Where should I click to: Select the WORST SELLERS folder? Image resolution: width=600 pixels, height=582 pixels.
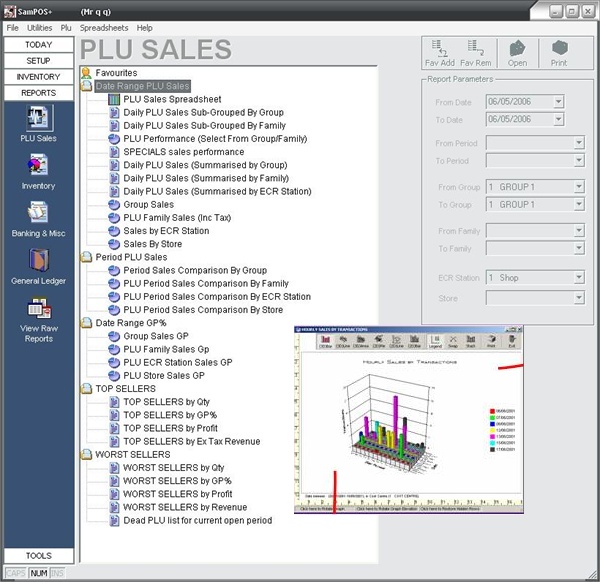pyautogui.click(x=133, y=455)
